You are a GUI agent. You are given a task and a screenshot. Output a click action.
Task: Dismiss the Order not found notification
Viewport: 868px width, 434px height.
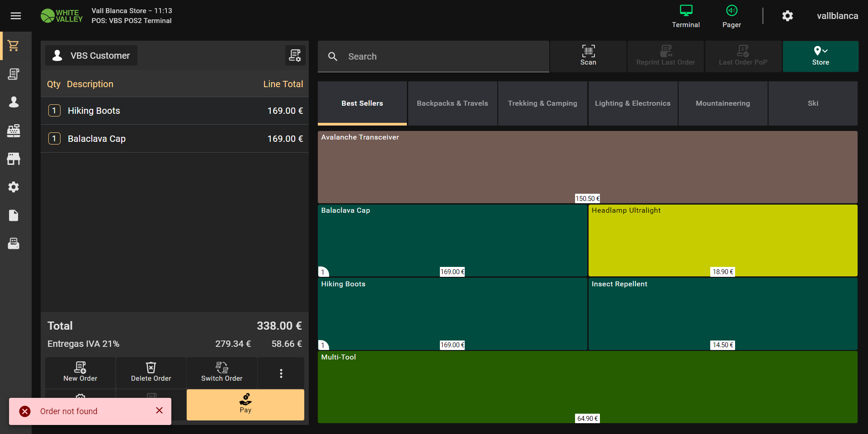(159, 411)
